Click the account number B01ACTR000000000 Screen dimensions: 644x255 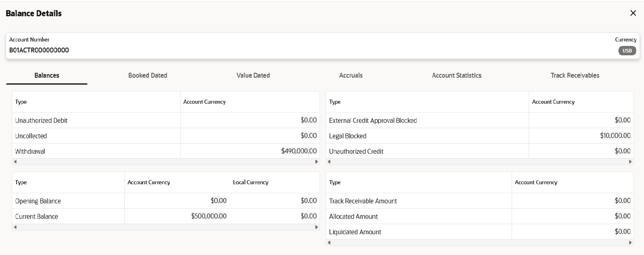point(39,50)
